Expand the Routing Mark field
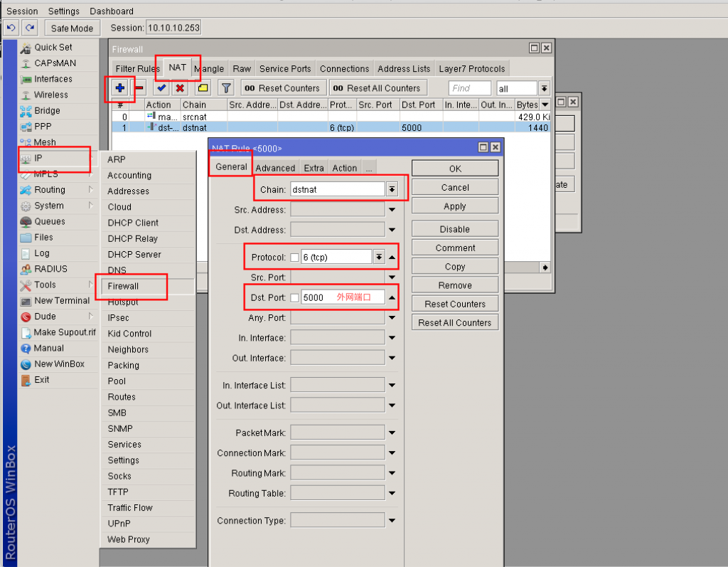The width and height of the screenshot is (728, 567). tap(392, 473)
